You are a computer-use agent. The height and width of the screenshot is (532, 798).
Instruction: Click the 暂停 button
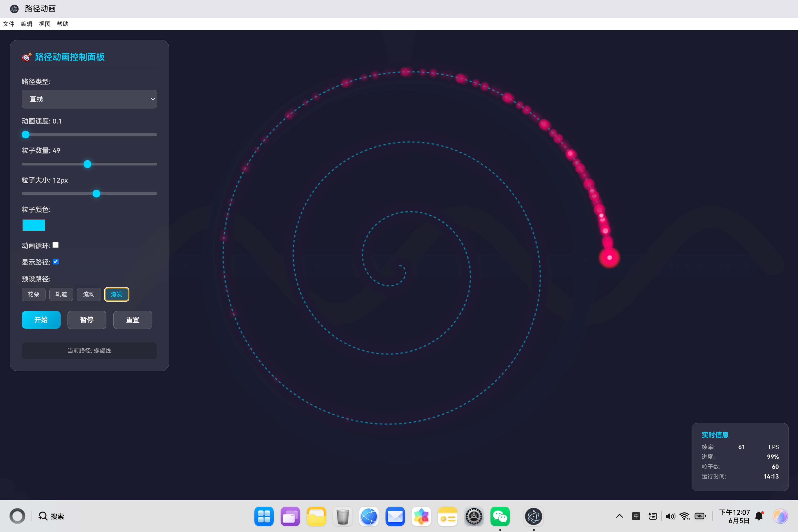tap(87, 320)
